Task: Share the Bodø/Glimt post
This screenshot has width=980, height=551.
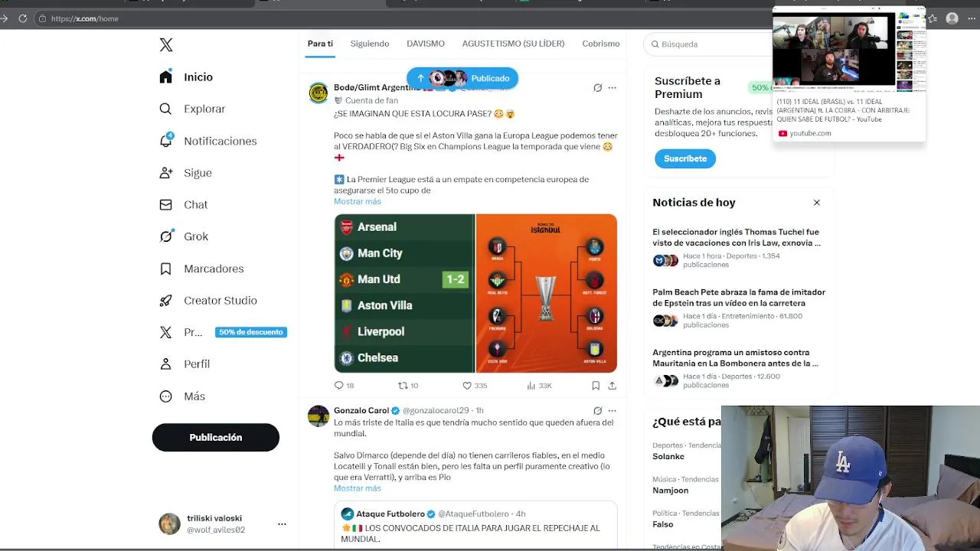Action: [612, 386]
